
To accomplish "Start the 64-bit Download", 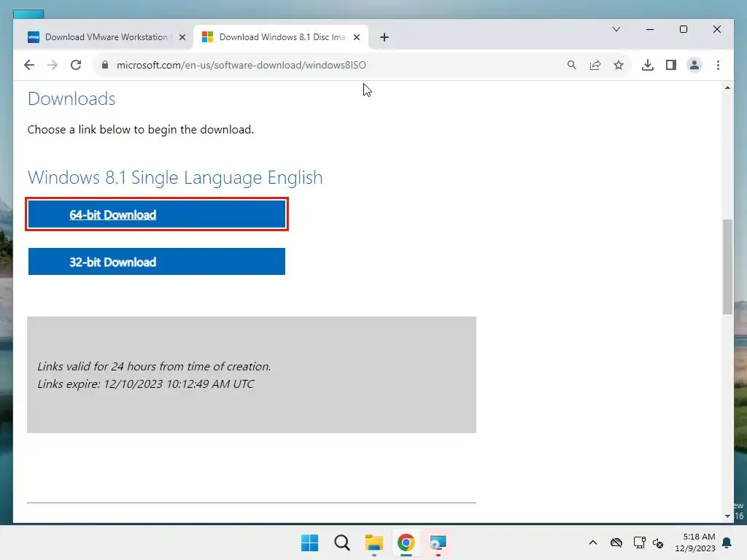I will pyautogui.click(x=157, y=214).
